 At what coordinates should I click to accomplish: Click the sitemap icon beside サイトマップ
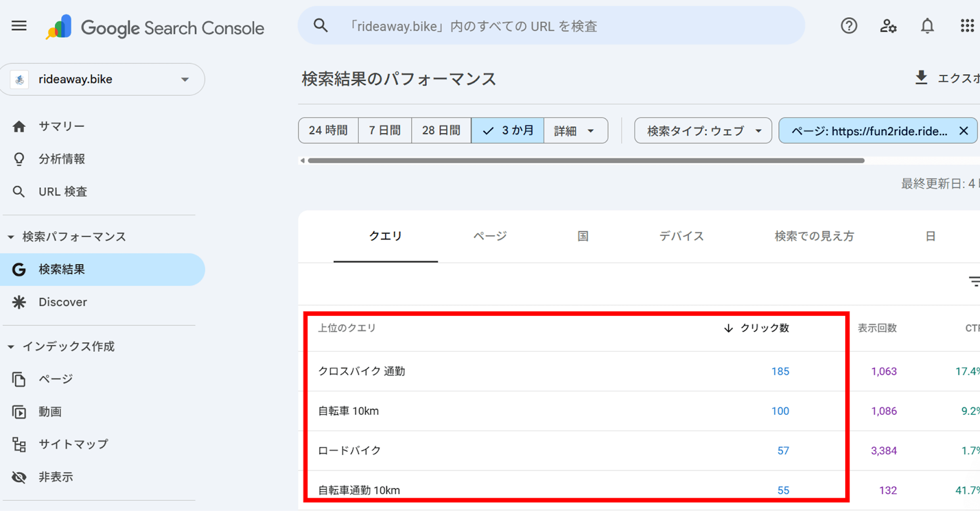19,444
